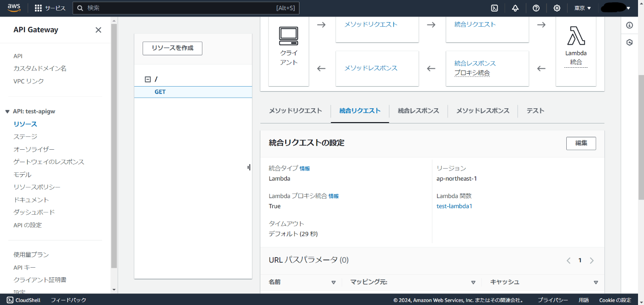This screenshot has height=305, width=644.
Task: Click page number 1 in pagination
Action: pos(580,261)
